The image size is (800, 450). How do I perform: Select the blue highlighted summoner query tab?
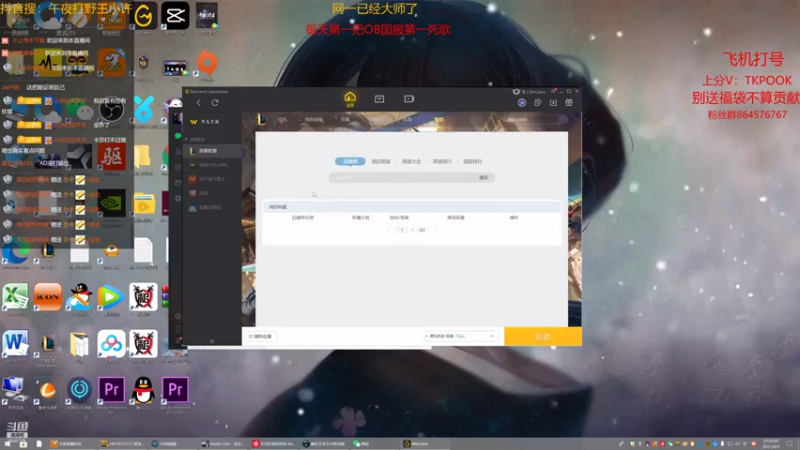coord(350,161)
